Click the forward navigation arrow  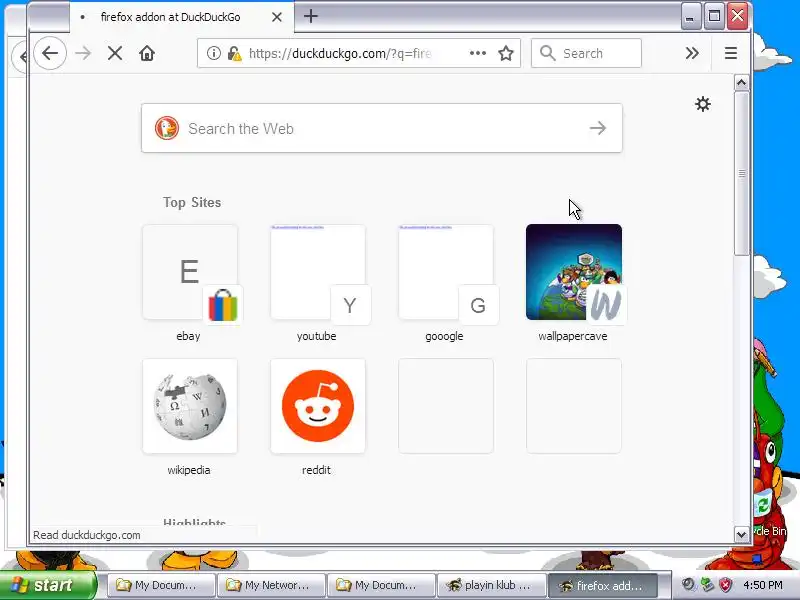click(83, 53)
